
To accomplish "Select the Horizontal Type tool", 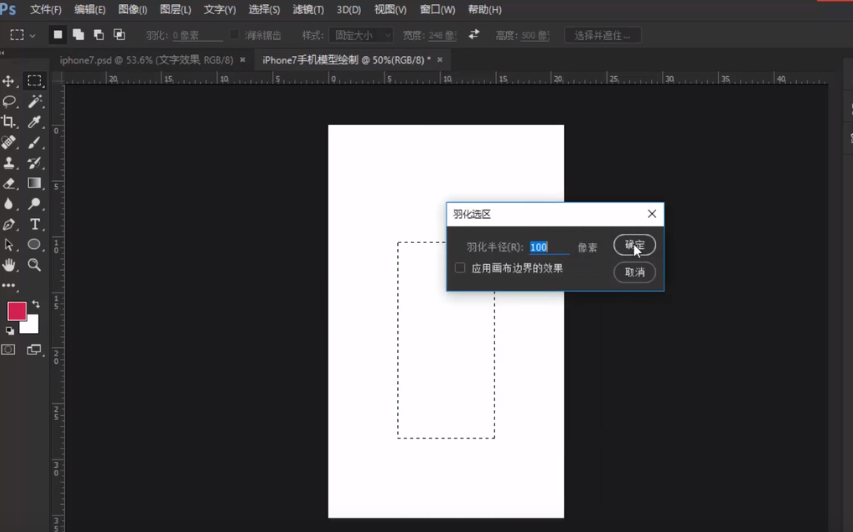I will coord(34,224).
